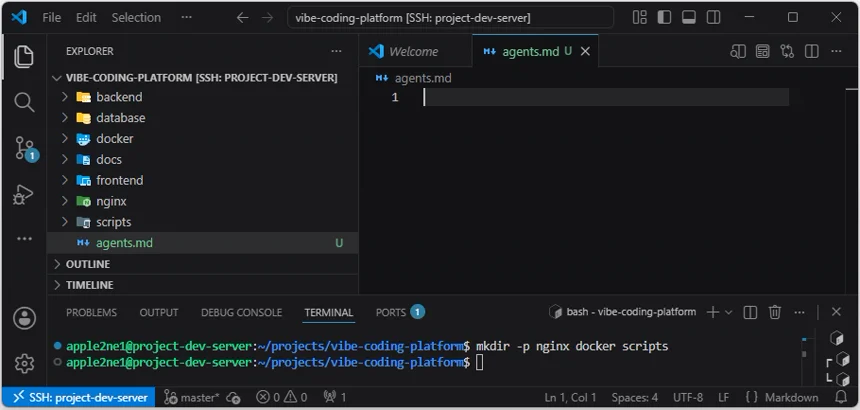Open Explorer Views and More Actions ellipsis
The height and width of the screenshot is (410, 860).
coord(336,51)
